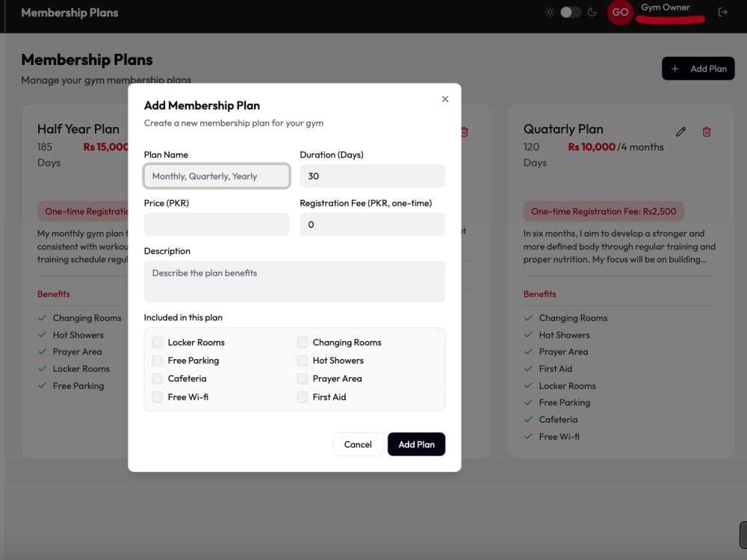747x560 pixels.
Task: Check the Prayer Area checkbox
Action: pos(302,379)
